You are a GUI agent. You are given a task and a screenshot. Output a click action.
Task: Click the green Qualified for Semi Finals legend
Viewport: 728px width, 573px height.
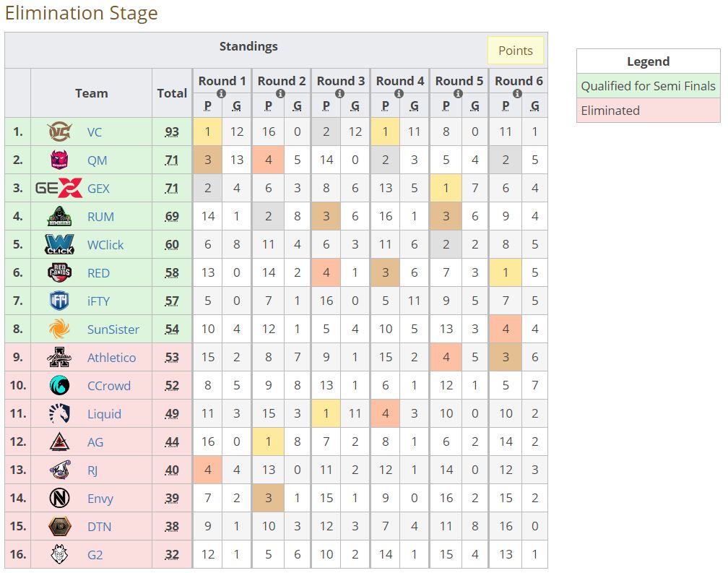(648, 86)
